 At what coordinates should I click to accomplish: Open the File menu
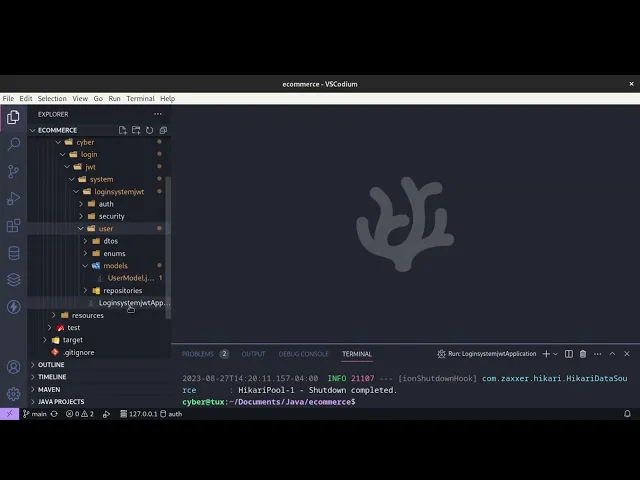8,98
